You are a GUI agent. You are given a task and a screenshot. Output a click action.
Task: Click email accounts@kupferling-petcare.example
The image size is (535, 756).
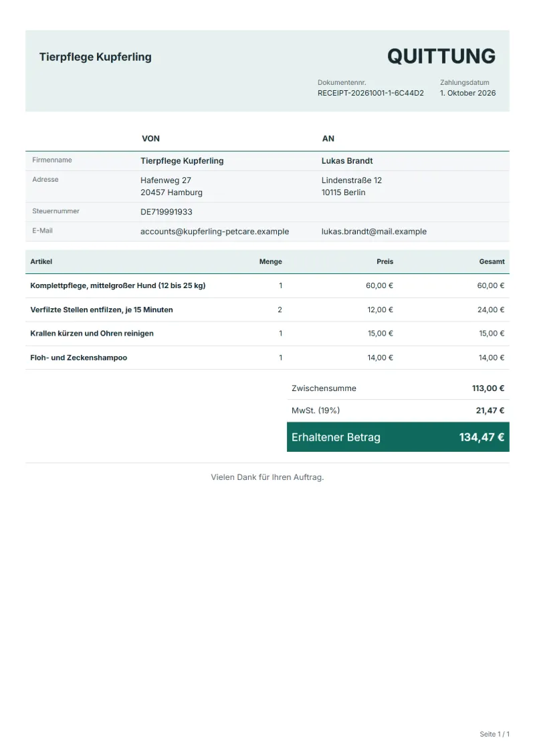click(215, 231)
